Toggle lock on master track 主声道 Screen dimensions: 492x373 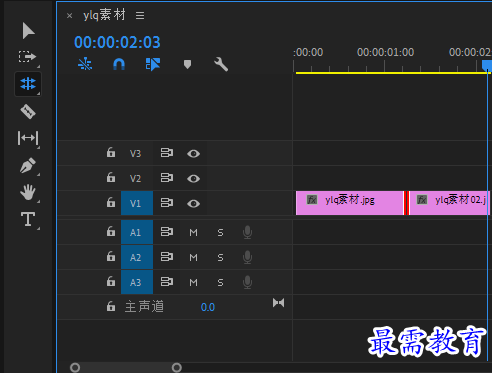[111, 307]
